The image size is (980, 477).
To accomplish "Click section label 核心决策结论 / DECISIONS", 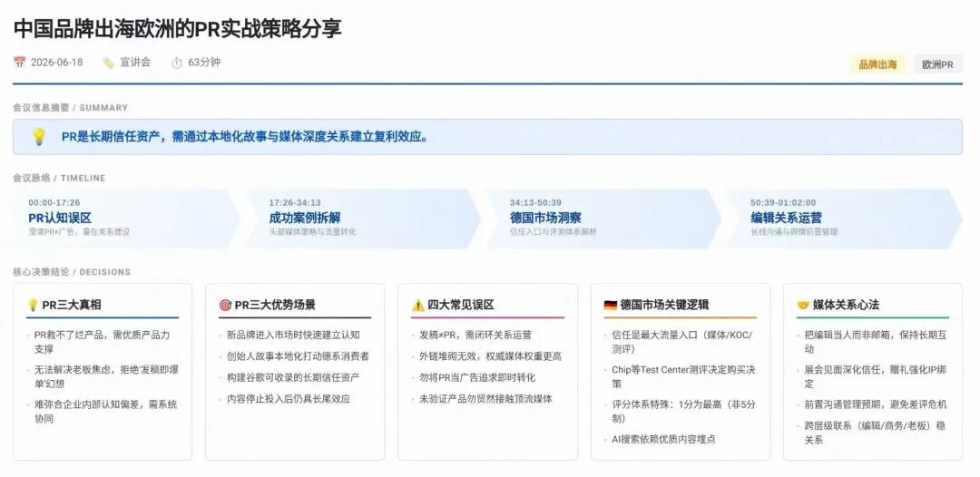I will point(72,272).
